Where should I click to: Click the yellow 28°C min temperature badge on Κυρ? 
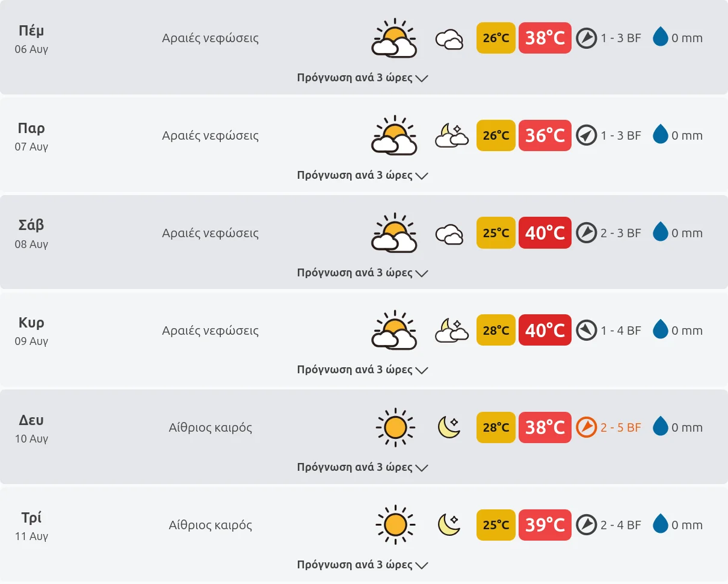coord(496,330)
